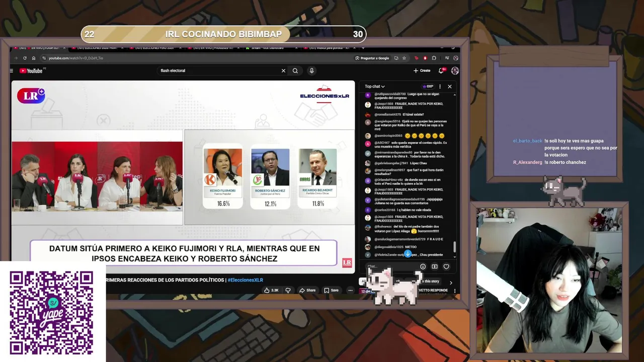This screenshot has height=362, width=644.
Task: Close the live chat panel
Action: [450, 86]
